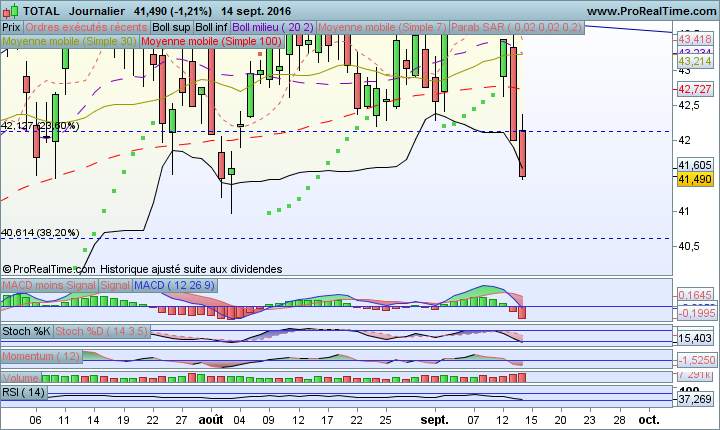Viewport: 720px width, 430px height.
Task: Click the 0,1645 MACD axis value
Action: (695, 294)
